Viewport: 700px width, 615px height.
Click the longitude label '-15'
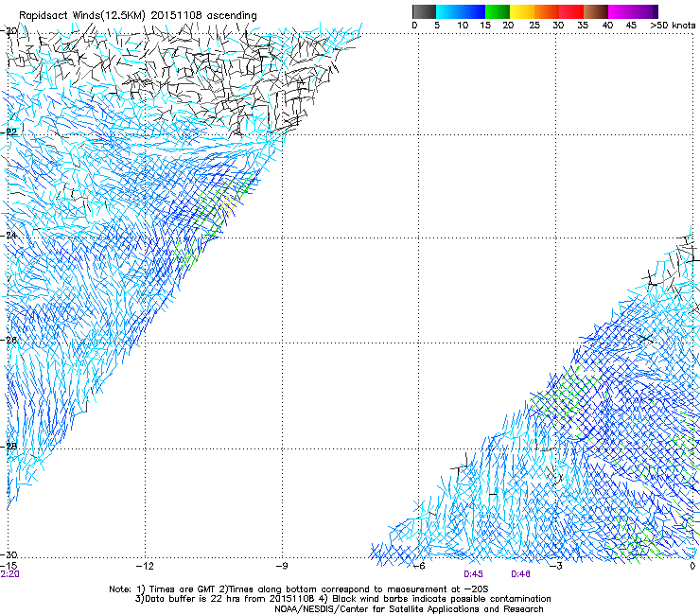[x=9, y=566]
